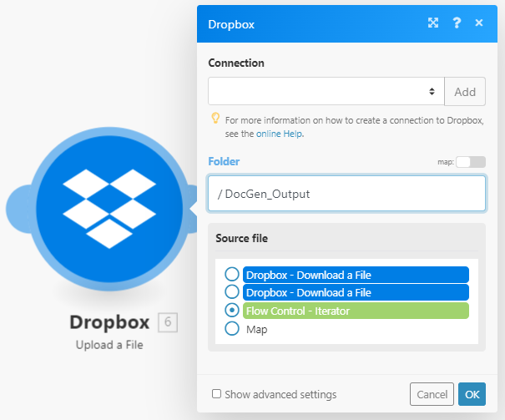Screen dimensions: 505x420
Task: Click the Add connection button
Action: 465,92
